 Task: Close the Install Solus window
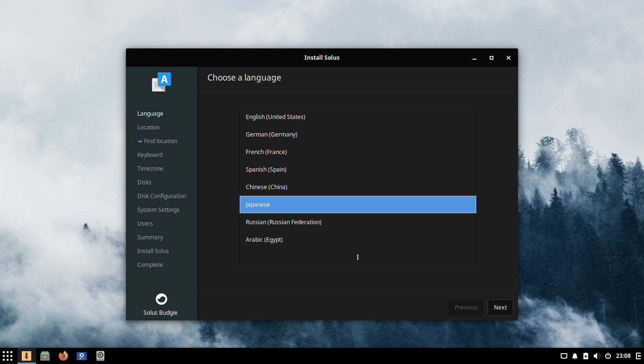509,58
